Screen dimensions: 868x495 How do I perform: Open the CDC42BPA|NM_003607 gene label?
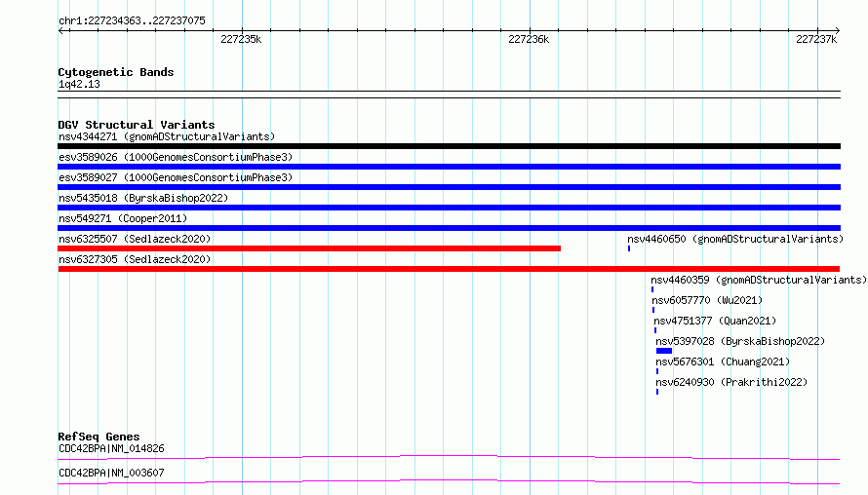tap(111, 473)
